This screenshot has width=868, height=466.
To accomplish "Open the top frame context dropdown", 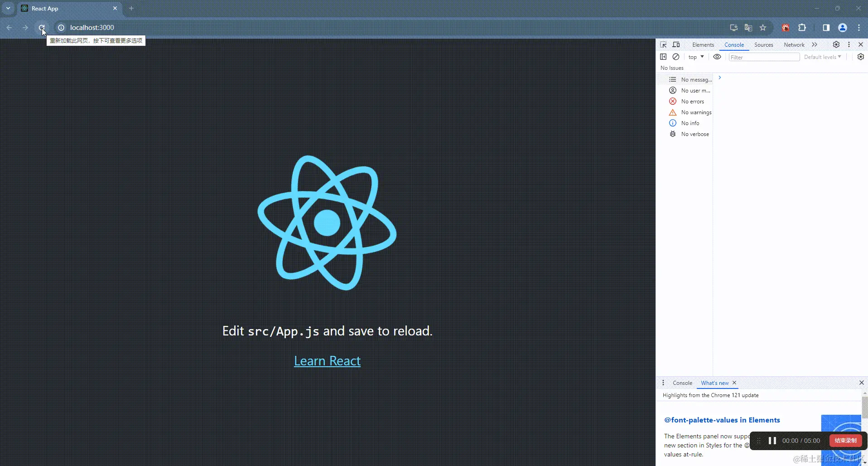I will click(695, 57).
